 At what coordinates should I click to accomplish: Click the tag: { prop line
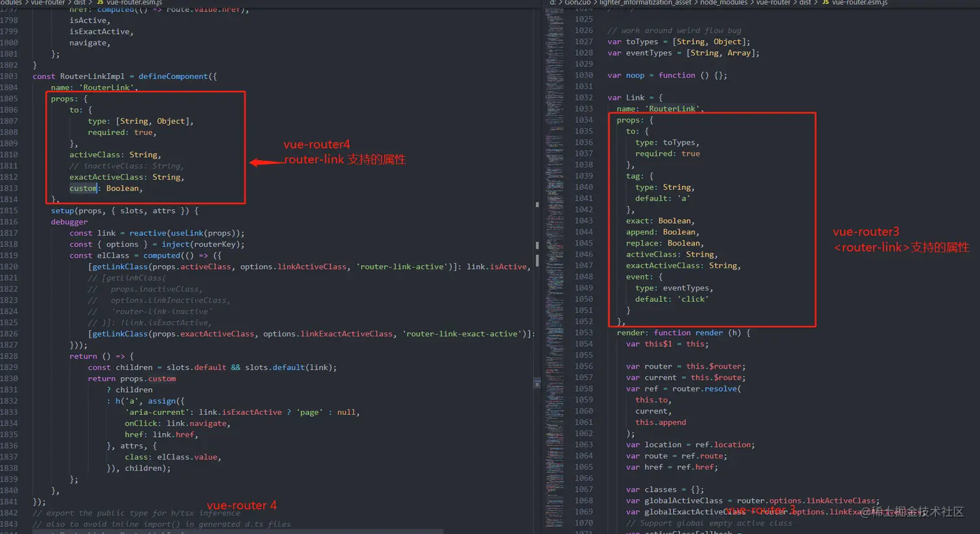click(x=639, y=176)
